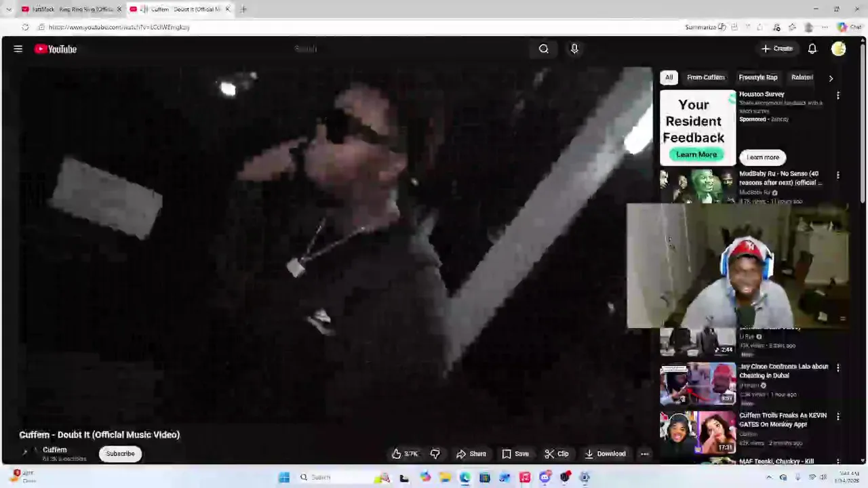Open Jay Cinco Confronts Lala thumbnail
The height and width of the screenshot is (488, 868).
pyautogui.click(x=698, y=384)
